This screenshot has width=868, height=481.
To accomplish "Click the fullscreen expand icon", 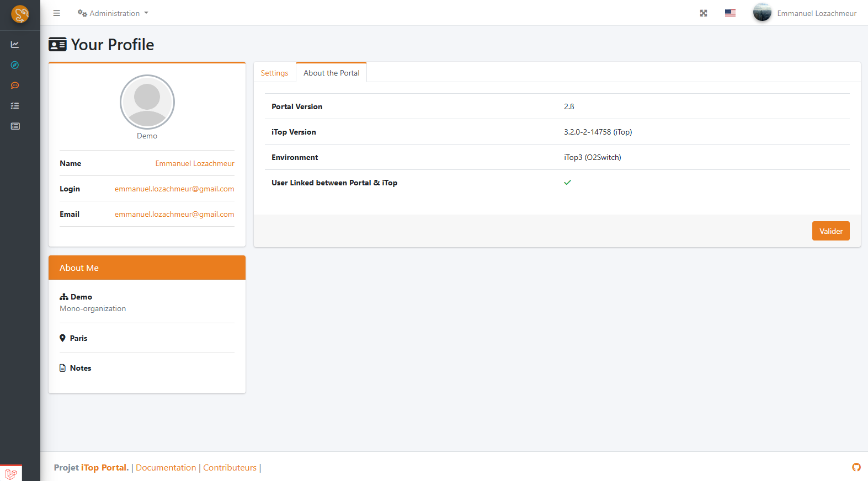I will [704, 13].
